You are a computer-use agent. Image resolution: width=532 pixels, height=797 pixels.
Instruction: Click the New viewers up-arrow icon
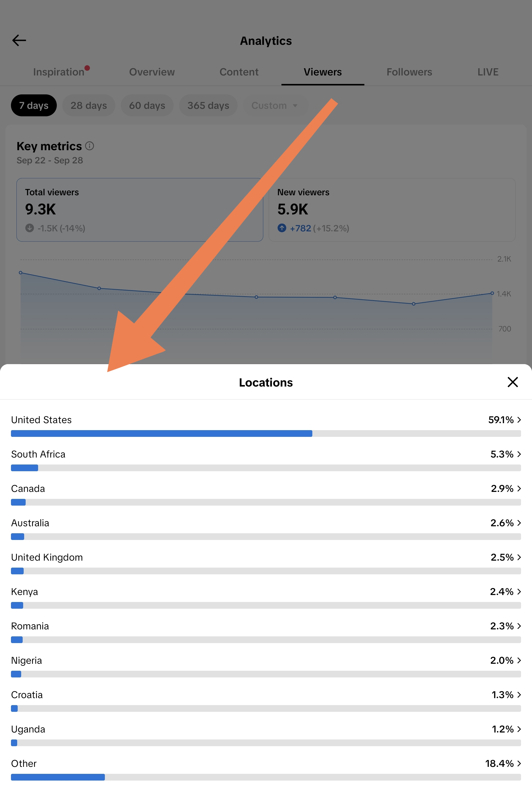tap(282, 228)
